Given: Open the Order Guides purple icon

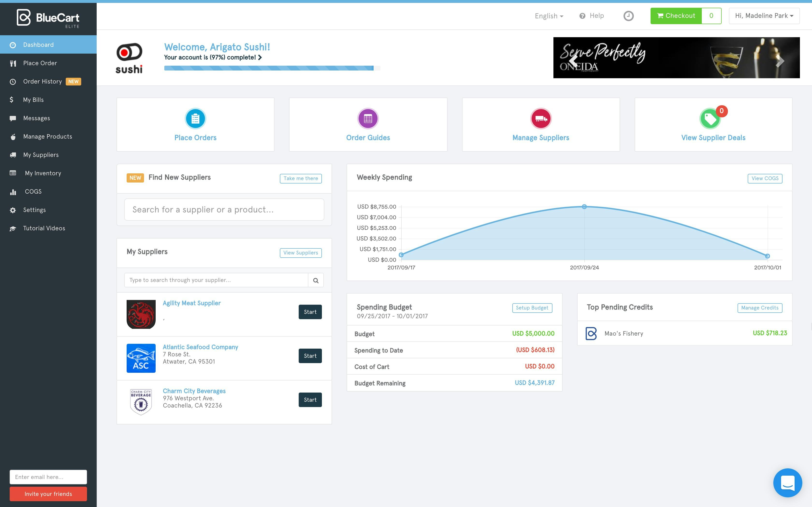Looking at the screenshot, I should [368, 119].
